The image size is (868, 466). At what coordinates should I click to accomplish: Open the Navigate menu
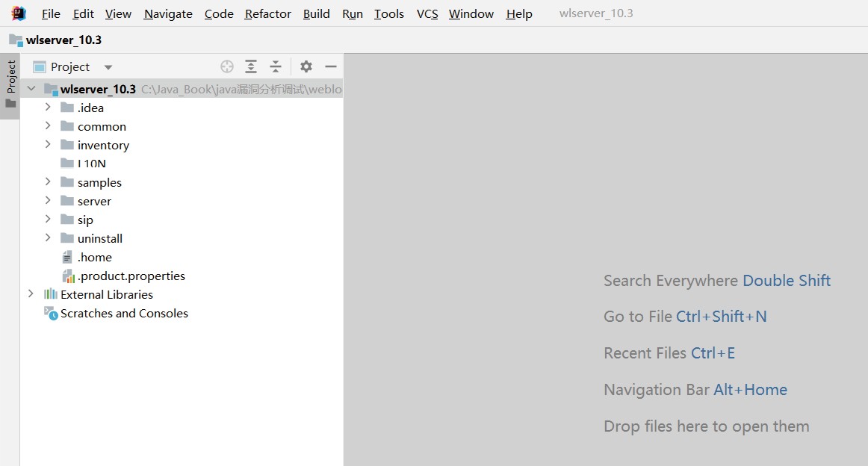coord(168,14)
